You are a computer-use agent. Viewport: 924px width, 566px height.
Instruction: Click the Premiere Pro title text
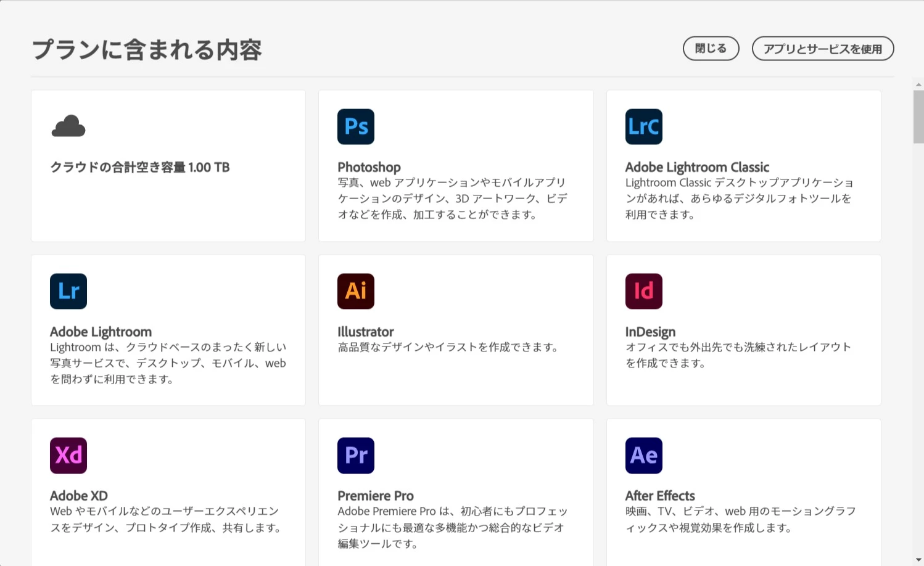coord(376,496)
